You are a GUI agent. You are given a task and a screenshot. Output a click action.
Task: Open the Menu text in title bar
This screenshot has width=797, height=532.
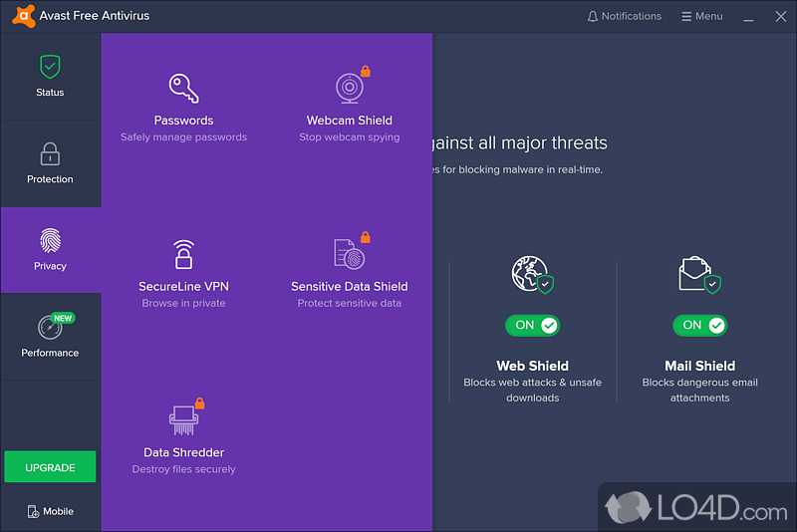[708, 16]
